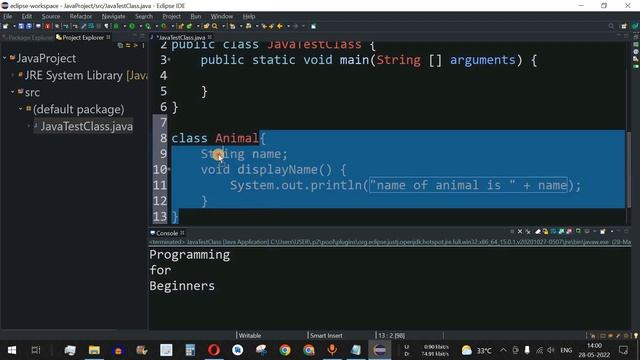Open the Window menu
Viewport: 640px width, 360px height.
pos(222,16)
